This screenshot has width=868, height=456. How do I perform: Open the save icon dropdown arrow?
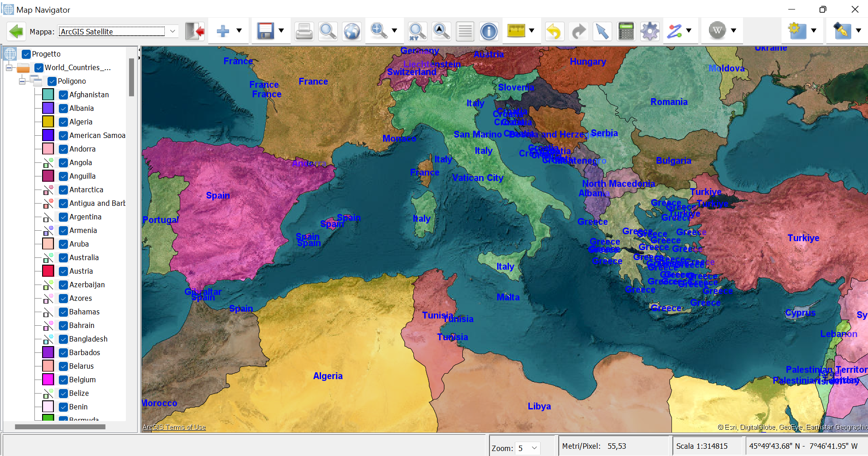[281, 31]
